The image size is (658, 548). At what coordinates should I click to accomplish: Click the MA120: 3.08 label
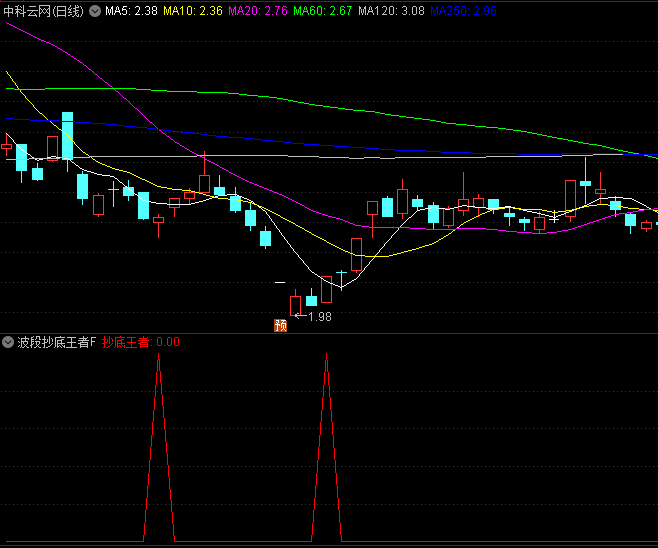click(x=392, y=11)
